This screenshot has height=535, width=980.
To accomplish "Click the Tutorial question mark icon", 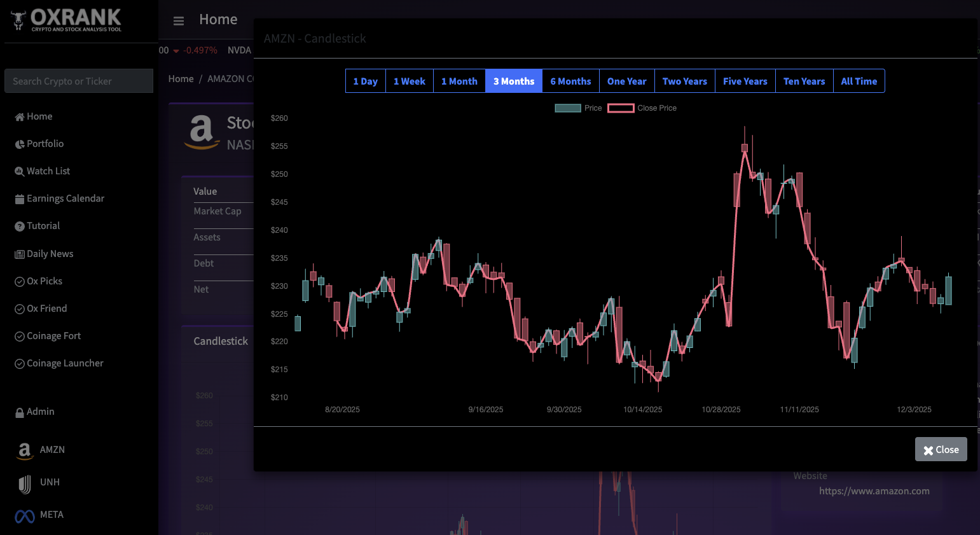I will (20, 226).
